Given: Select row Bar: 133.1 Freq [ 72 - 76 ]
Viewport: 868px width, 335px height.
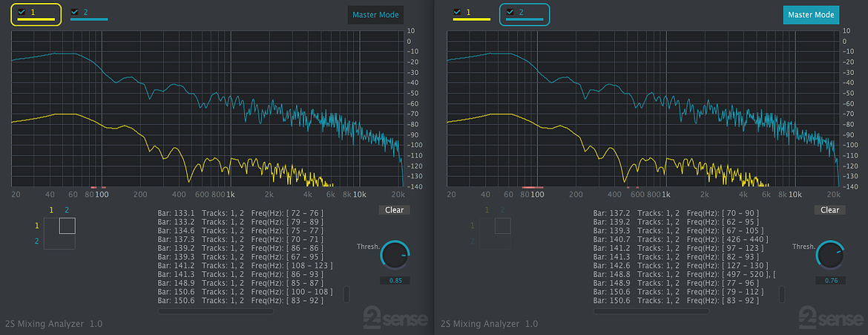Looking at the screenshot, I should (240, 213).
